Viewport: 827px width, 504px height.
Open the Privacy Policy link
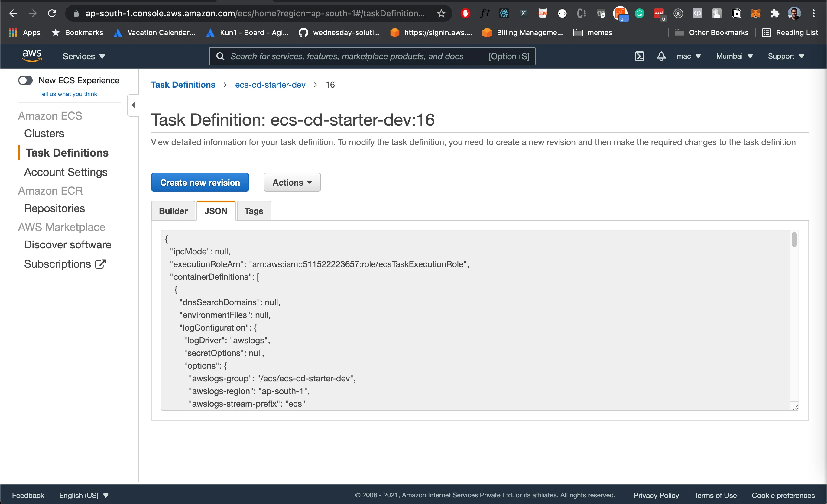point(656,495)
